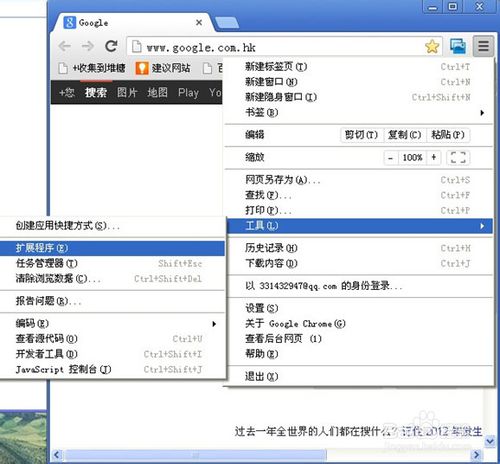Click the Google tab favicon

pos(69,23)
